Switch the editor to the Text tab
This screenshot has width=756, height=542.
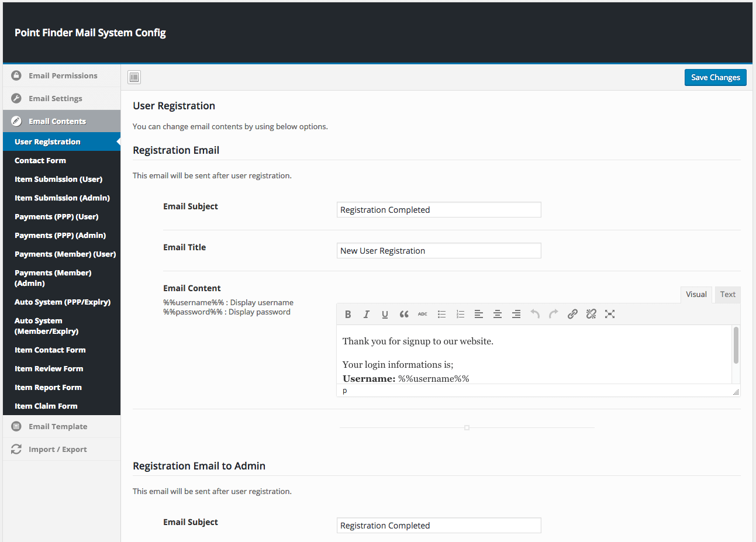(727, 295)
